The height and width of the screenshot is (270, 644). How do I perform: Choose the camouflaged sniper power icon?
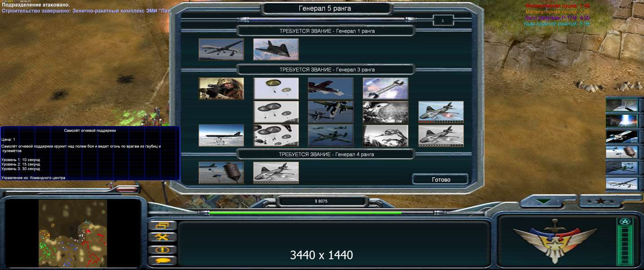coord(221,89)
